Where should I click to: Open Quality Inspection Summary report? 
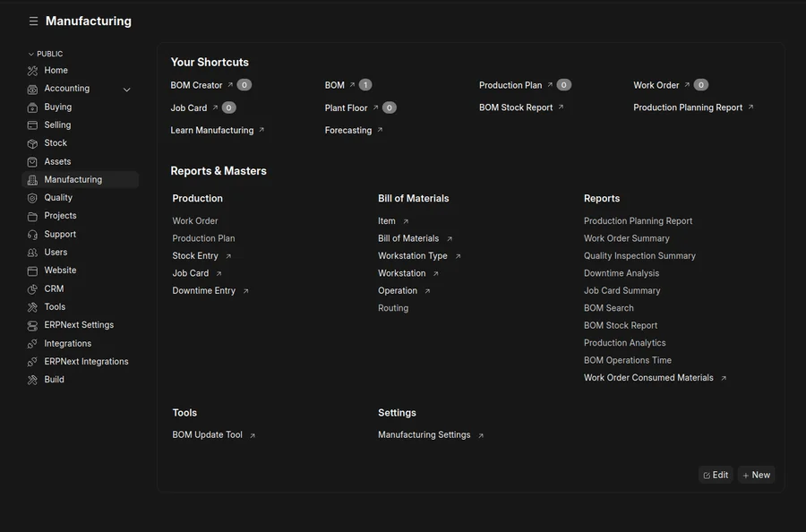(x=639, y=255)
